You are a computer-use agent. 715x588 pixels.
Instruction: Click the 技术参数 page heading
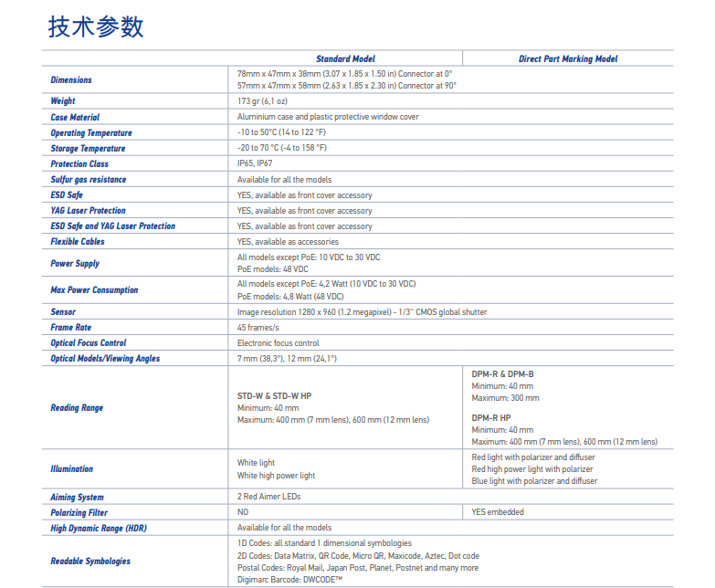click(x=96, y=26)
